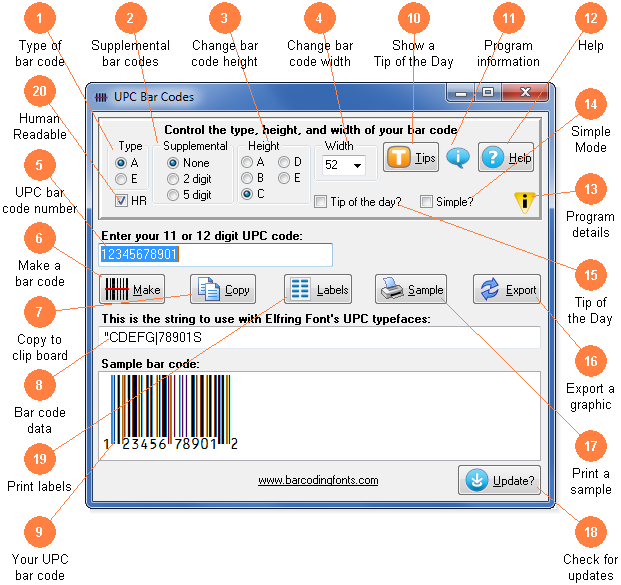Enable the Simple mode checkbox
Viewport: 621px width, 585px height.
(x=426, y=202)
